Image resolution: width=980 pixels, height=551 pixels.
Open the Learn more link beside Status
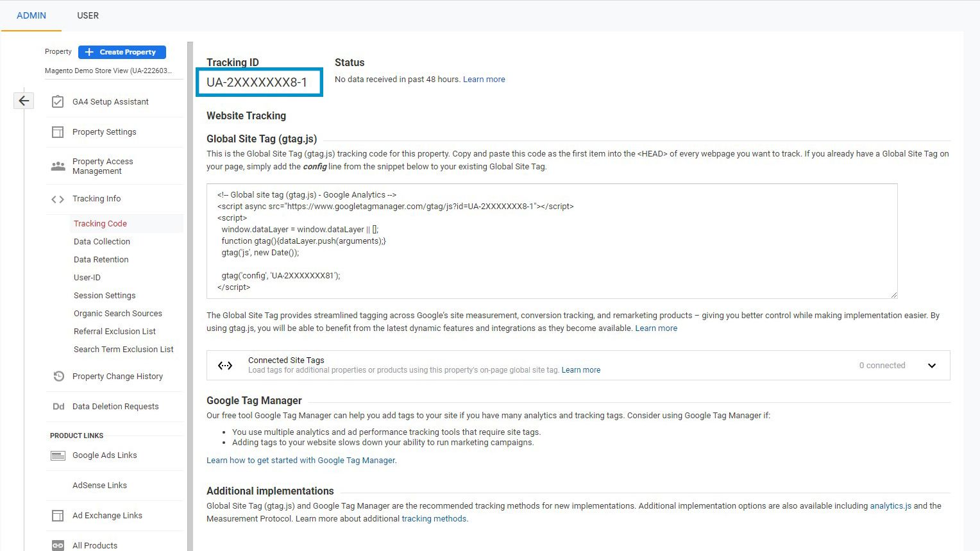tap(484, 79)
